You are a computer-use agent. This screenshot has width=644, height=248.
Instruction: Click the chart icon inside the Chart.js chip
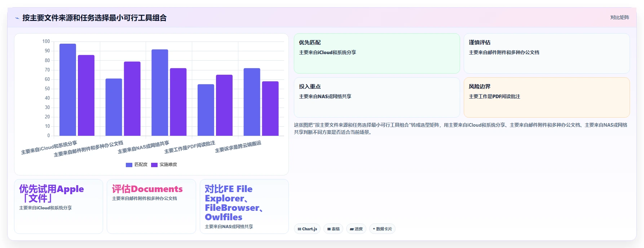click(299, 229)
